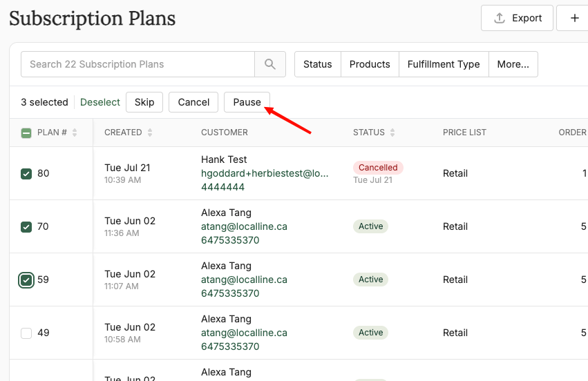Open the More... filters menu
The width and height of the screenshot is (588, 381).
pos(513,64)
